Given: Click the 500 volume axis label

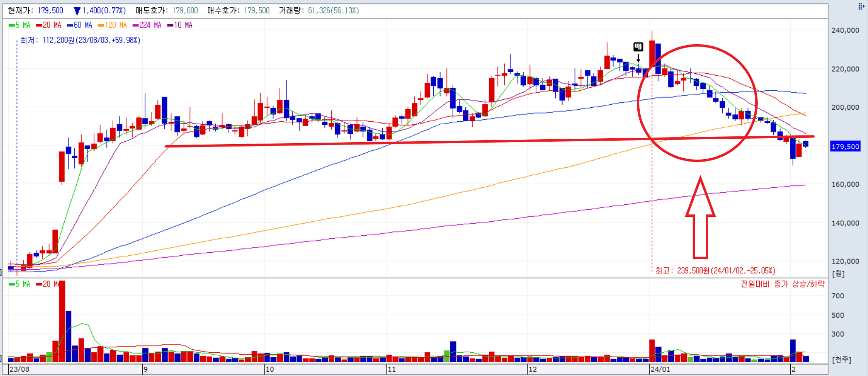Looking at the screenshot, I should 838,315.
